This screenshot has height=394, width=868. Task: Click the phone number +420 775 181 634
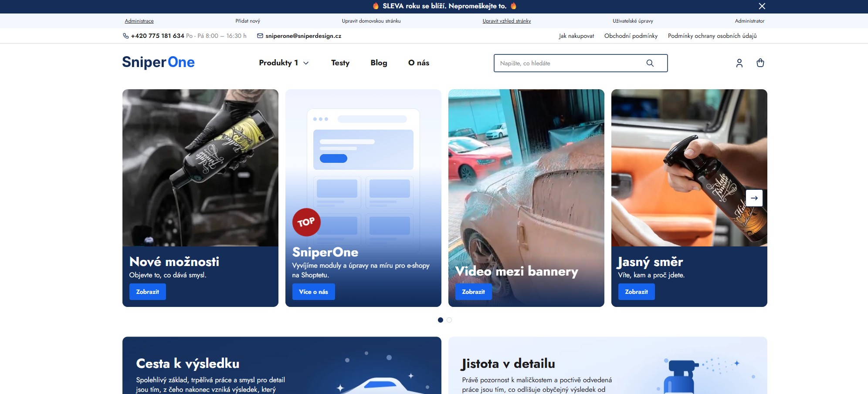tap(158, 36)
